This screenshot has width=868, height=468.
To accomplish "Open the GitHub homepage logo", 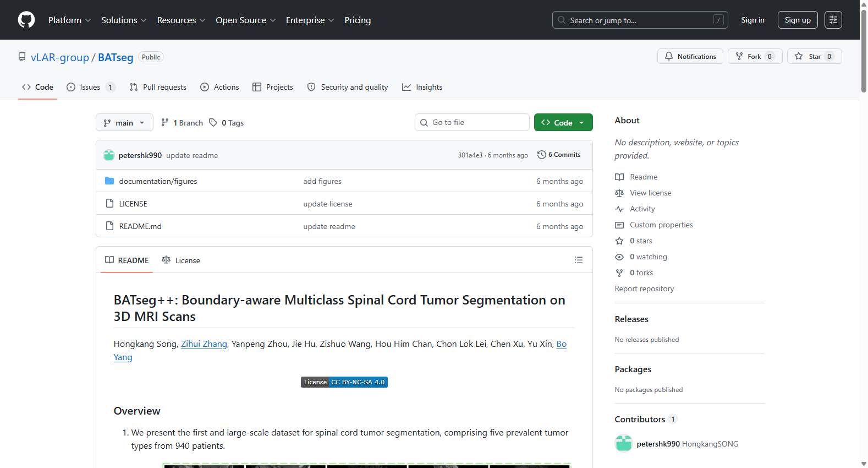I will coord(26,20).
